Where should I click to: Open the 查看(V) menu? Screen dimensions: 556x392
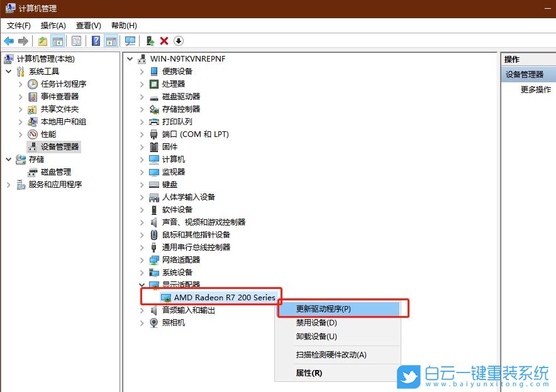pos(88,26)
